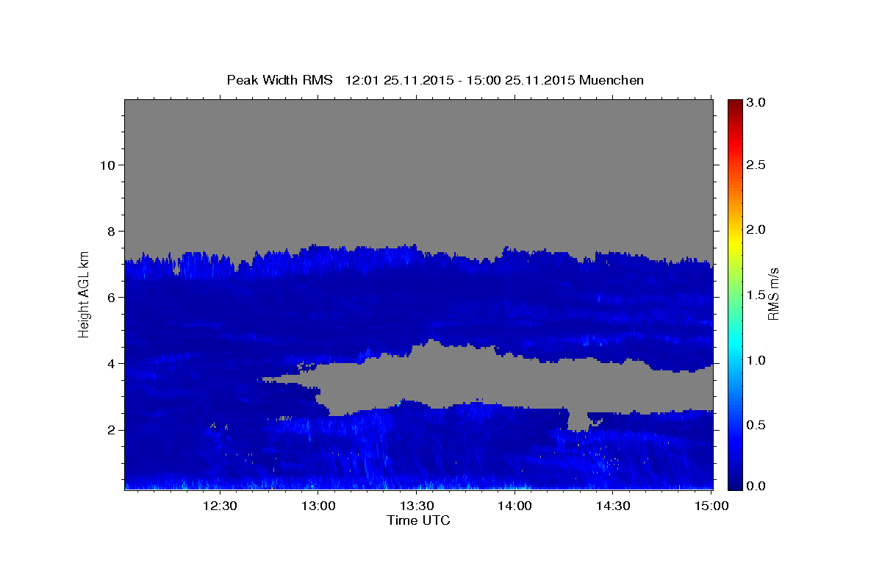
Task: Click the green middle of the colorbar
Action: click(x=734, y=294)
